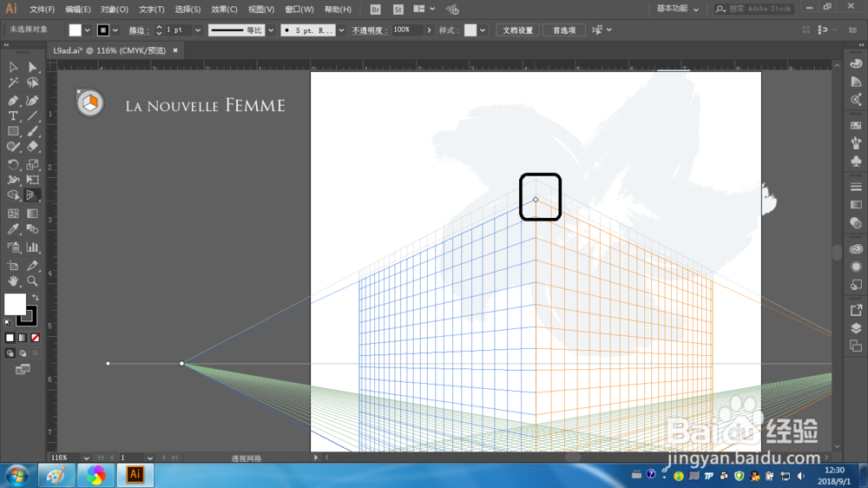The image size is (868, 488).
Task: Click the Fill color swatch in toolbox
Action: click(15, 304)
